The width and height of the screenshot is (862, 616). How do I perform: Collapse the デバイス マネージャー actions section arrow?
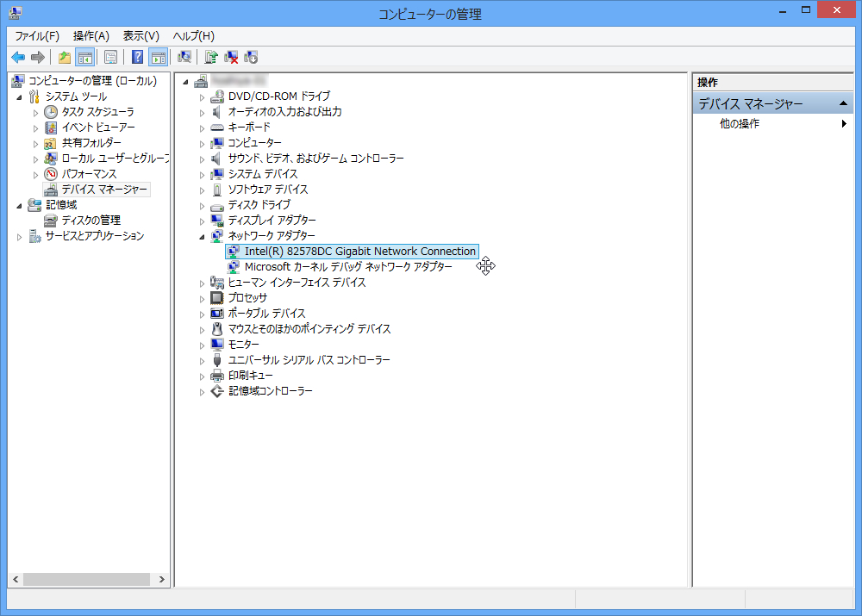pyautogui.click(x=843, y=103)
